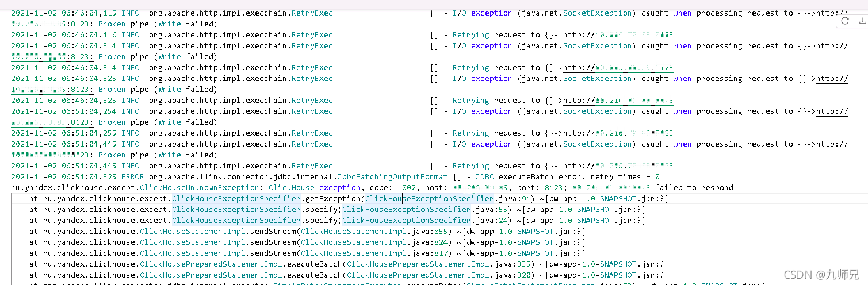Click RetryExec on the 06:46:04,325 Retrying request line
The height and width of the screenshot is (285, 868).
(312, 101)
